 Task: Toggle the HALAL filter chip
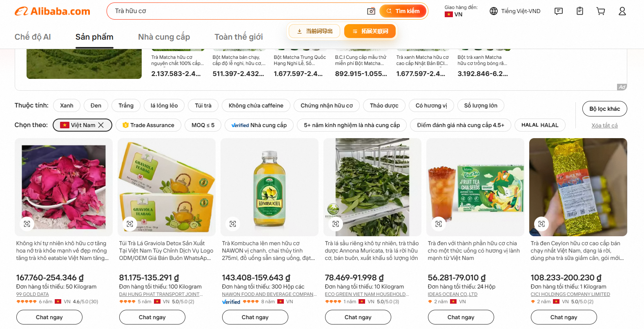[x=540, y=125]
